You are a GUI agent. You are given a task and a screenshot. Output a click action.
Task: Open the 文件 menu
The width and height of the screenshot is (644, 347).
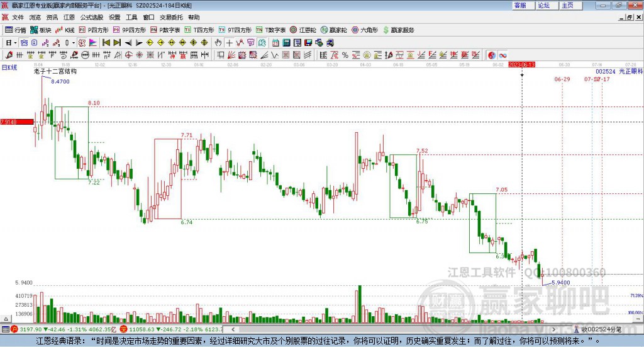click(18, 17)
